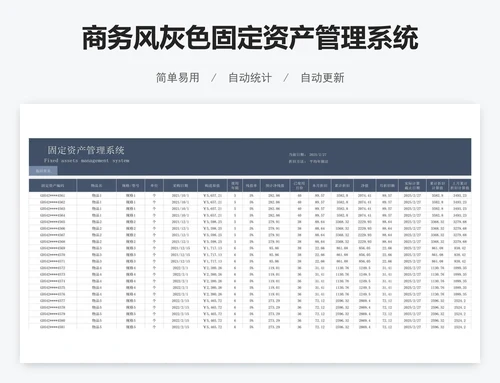
Task: Select the 单位 column header
Action: click(x=154, y=185)
